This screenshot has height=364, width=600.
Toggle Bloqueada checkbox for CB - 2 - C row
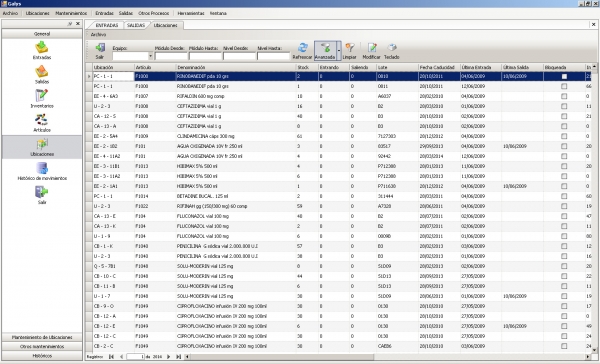[x=564, y=346]
